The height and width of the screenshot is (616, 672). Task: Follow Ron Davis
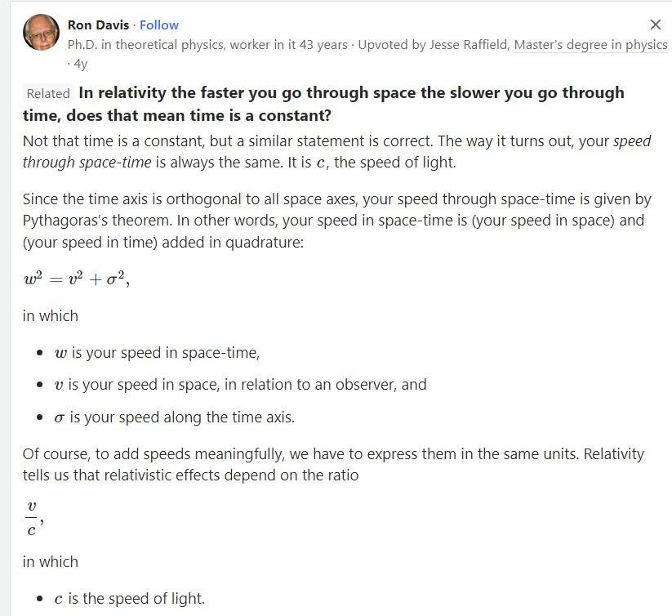[159, 25]
